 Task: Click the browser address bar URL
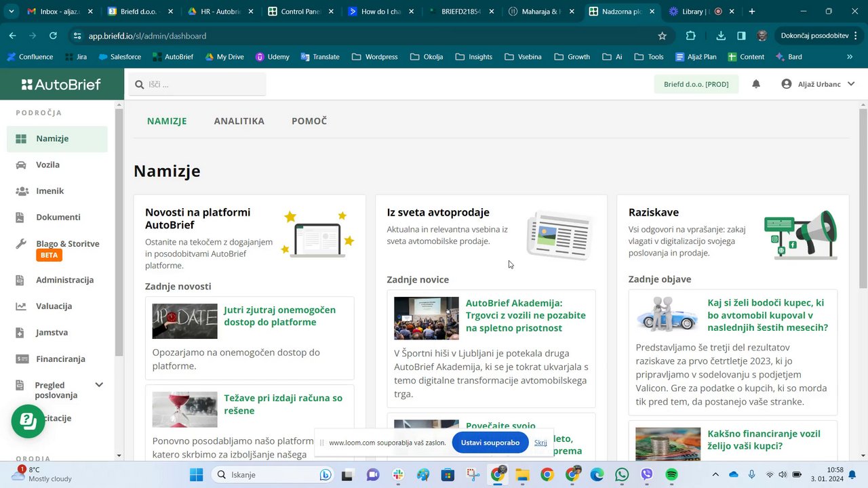click(147, 36)
